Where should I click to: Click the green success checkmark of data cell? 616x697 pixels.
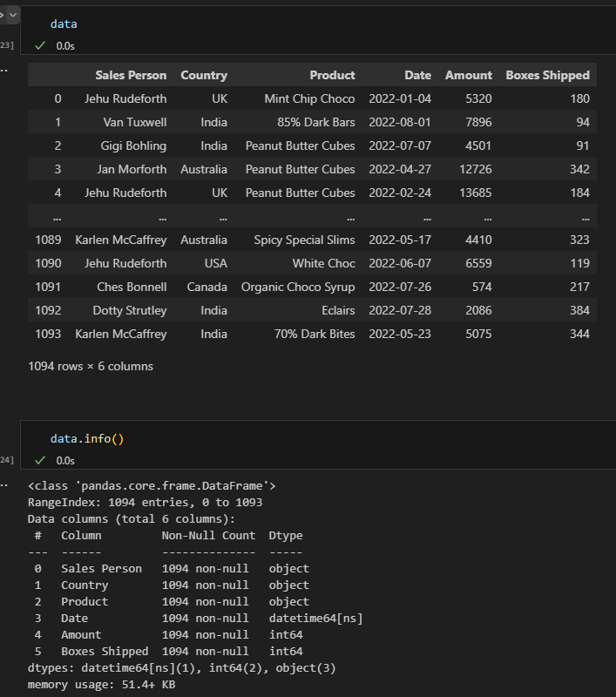coord(40,45)
